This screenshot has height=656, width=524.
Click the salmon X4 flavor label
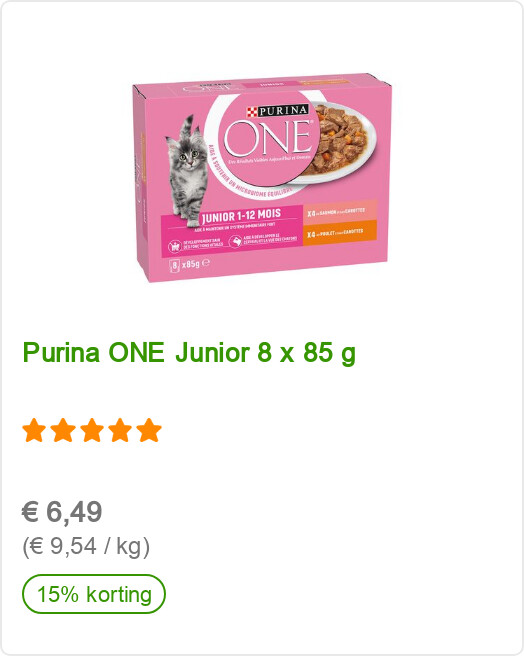click(340, 210)
